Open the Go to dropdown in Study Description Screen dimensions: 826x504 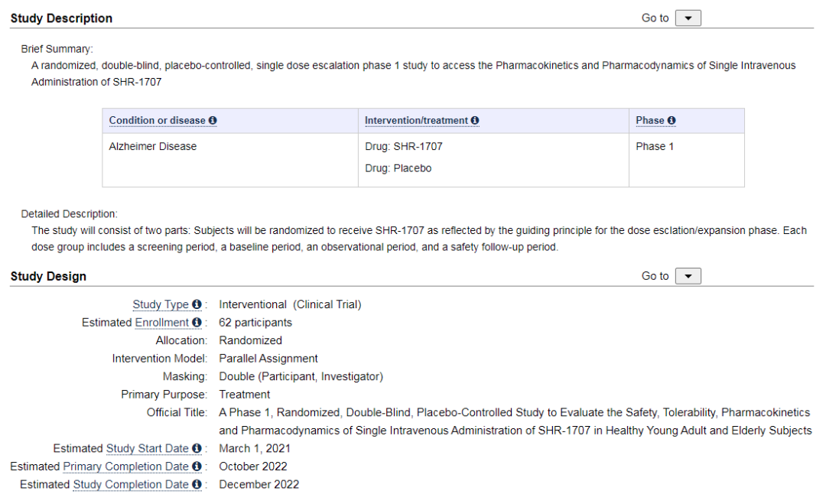[688, 18]
